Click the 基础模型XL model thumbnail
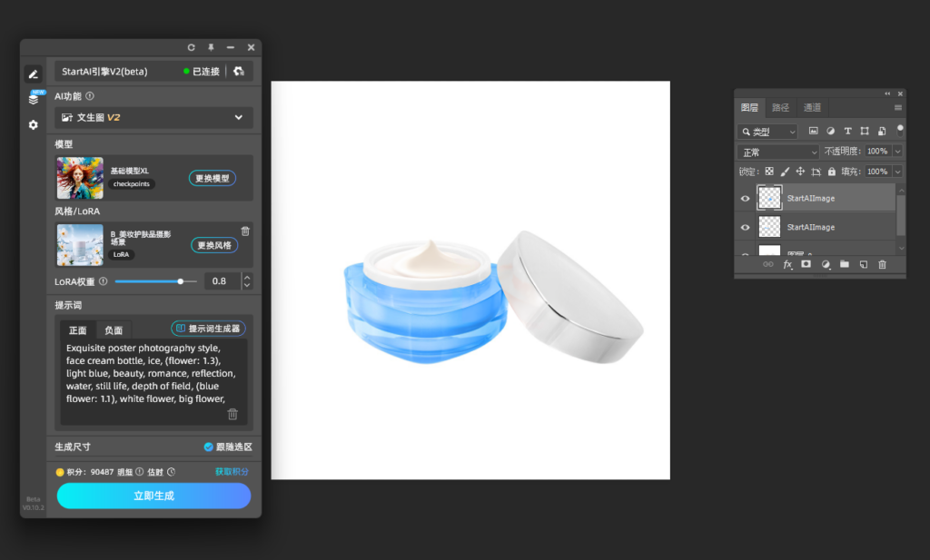Viewport: 930px width, 560px height. pyautogui.click(x=80, y=178)
